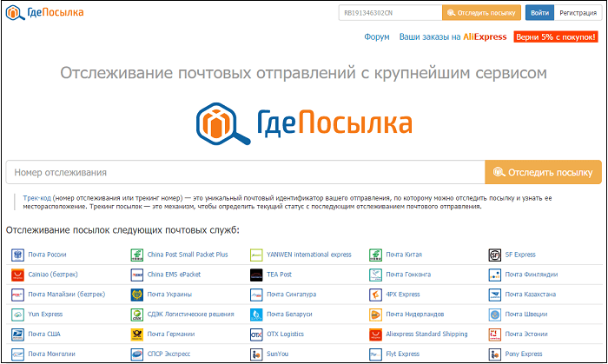This screenshot has height=364, width=608.
Task: Click the Регистрация button
Action: pyautogui.click(x=578, y=13)
